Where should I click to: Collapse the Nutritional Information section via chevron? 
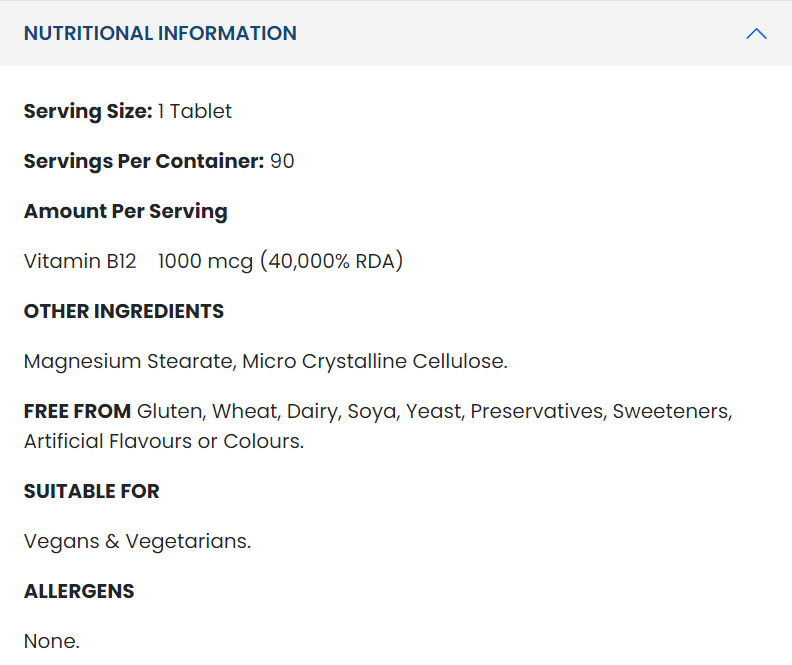[x=756, y=33]
